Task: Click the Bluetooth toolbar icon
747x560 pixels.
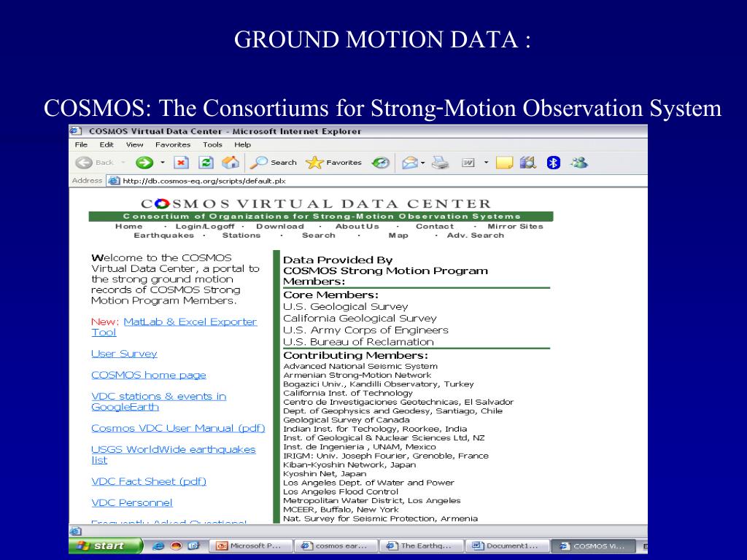Action: tap(553, 163)
